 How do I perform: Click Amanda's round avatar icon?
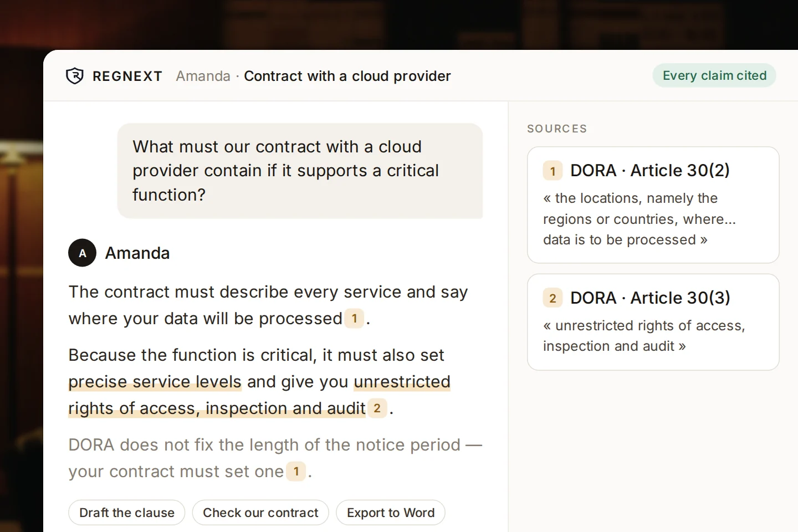[83, 253]
